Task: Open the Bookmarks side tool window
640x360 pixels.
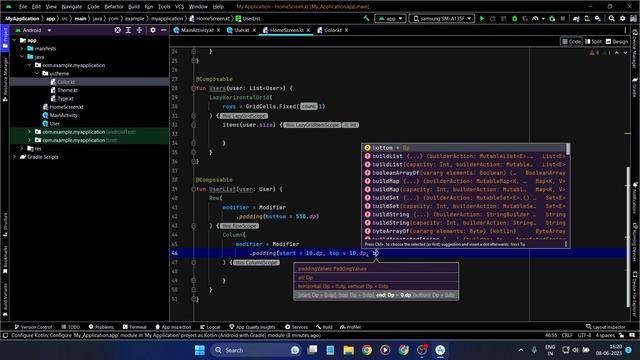Action: (5, 260)
